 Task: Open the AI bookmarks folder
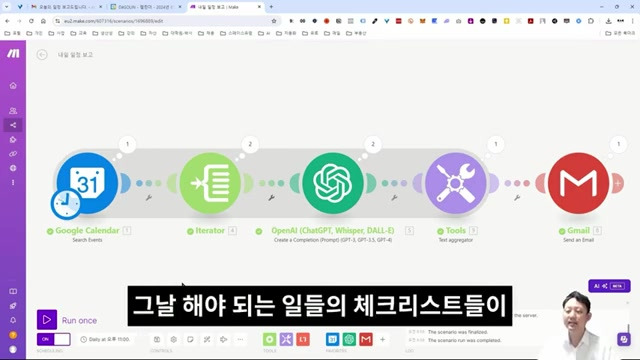click(264, 33)
